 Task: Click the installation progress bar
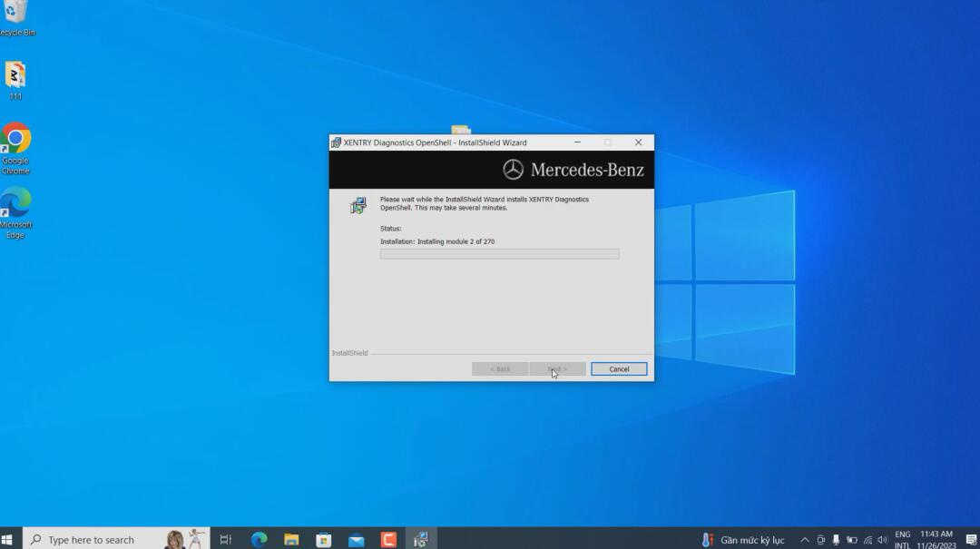pos(499,254)
